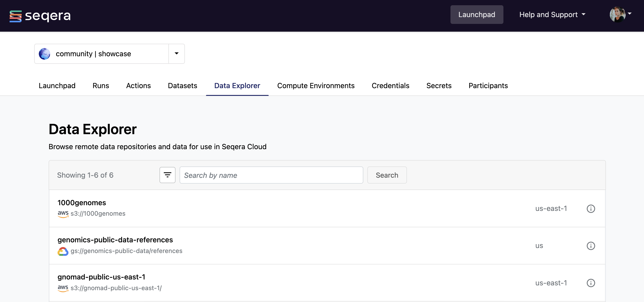
Task: Show info for gnomad-public-us-east-1 bucket
Action: tap(591, 283)
